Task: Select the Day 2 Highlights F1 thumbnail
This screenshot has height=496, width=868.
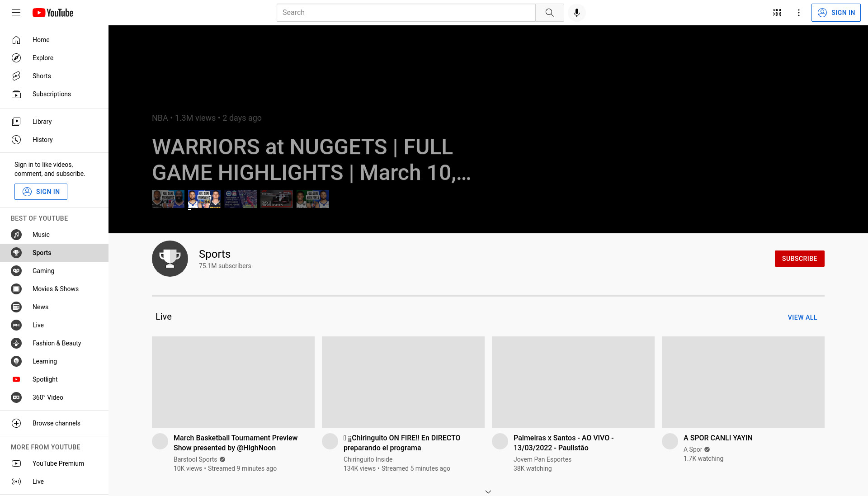Action: (277, 199)
